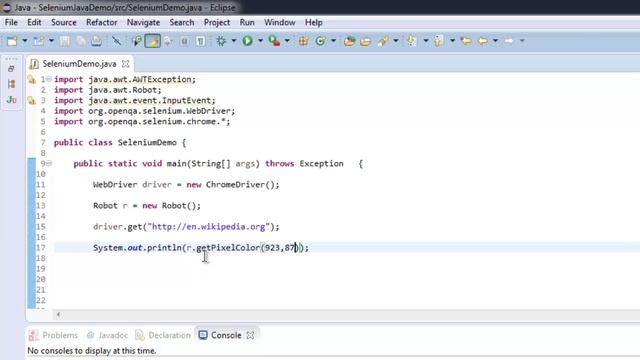Screen dimensions: 640x360
Task: Click the Run Last Tool icon with red toolbox
Action: coord(274,41)
